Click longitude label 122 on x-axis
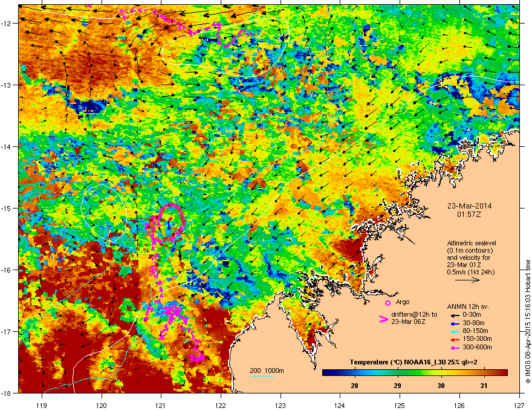This screenshot has height=411, width=532. (221, 406)
